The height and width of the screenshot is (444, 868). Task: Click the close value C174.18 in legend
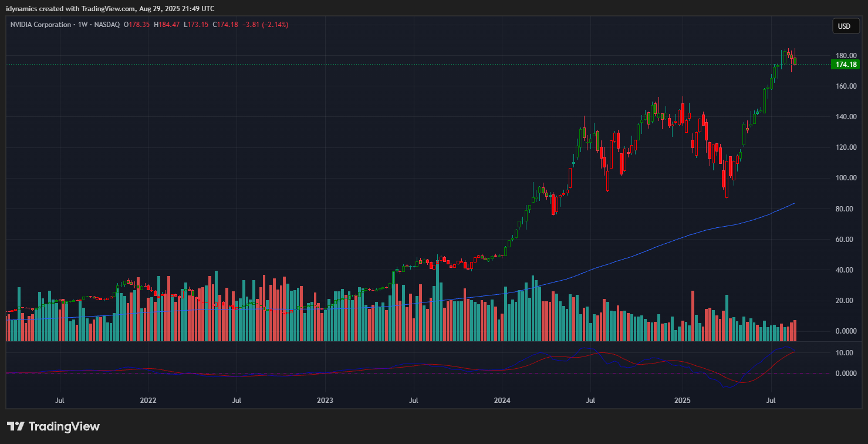225,25
